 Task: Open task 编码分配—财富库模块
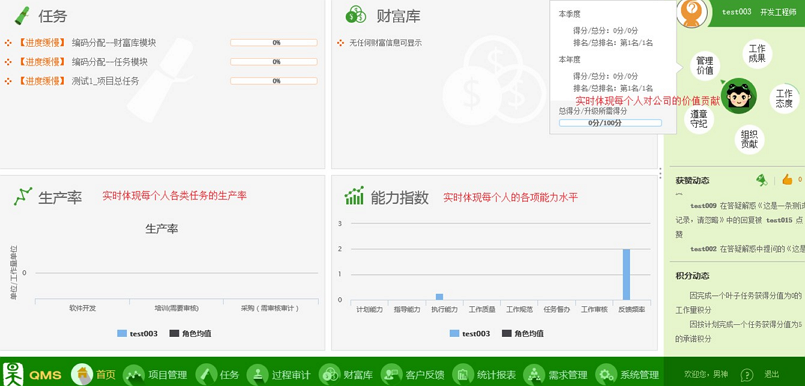coord(114,43)
